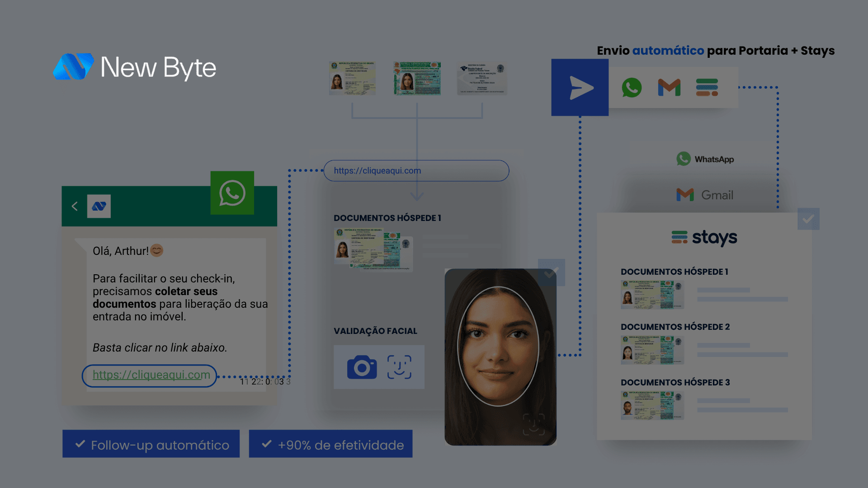Screen dimensions: 868x488
Task: Click the camera icon under Validação Facial
Action: coord(362,367)
